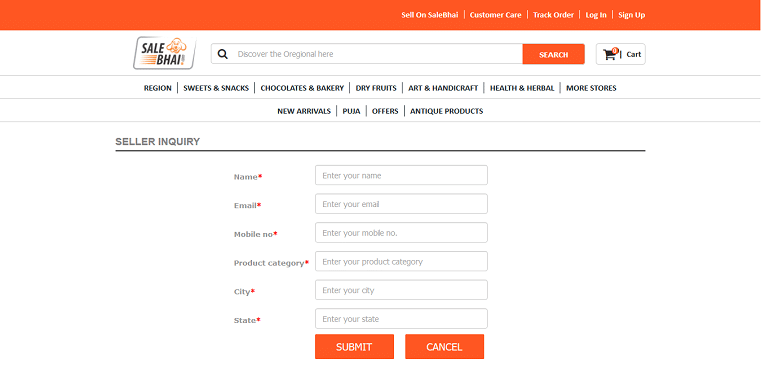Click the search magnifier icon
The image size is (770, 368).
click(222, 54)
